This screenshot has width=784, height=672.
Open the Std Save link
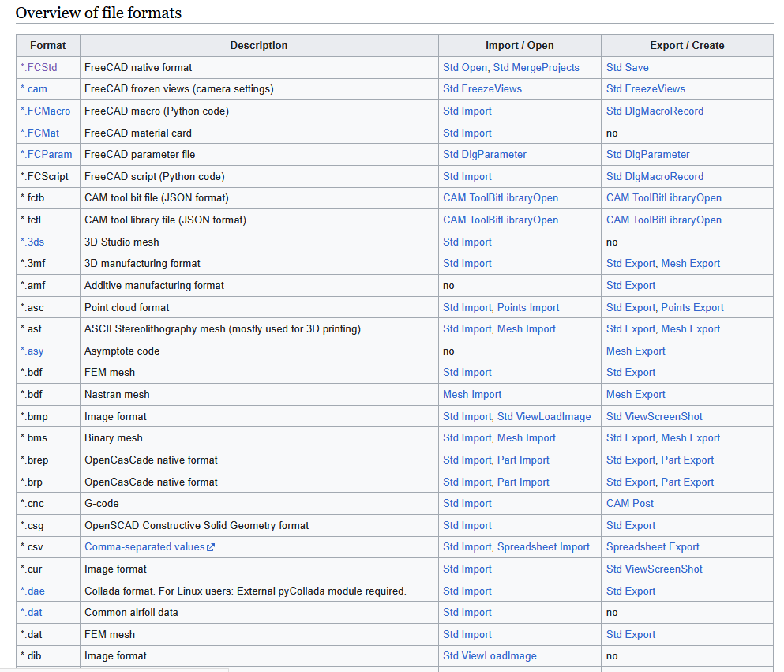(x=628, y=67)
